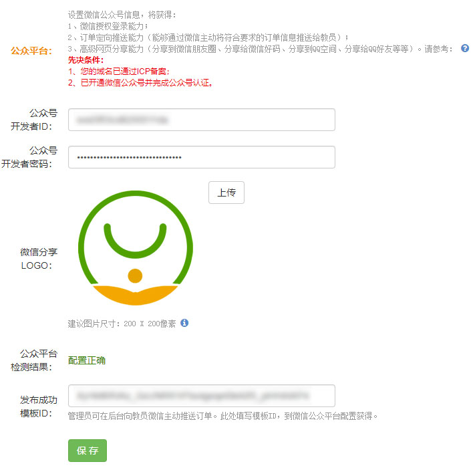
Task: Click the 发布成功模板ID label
Action: pos(39,406)
